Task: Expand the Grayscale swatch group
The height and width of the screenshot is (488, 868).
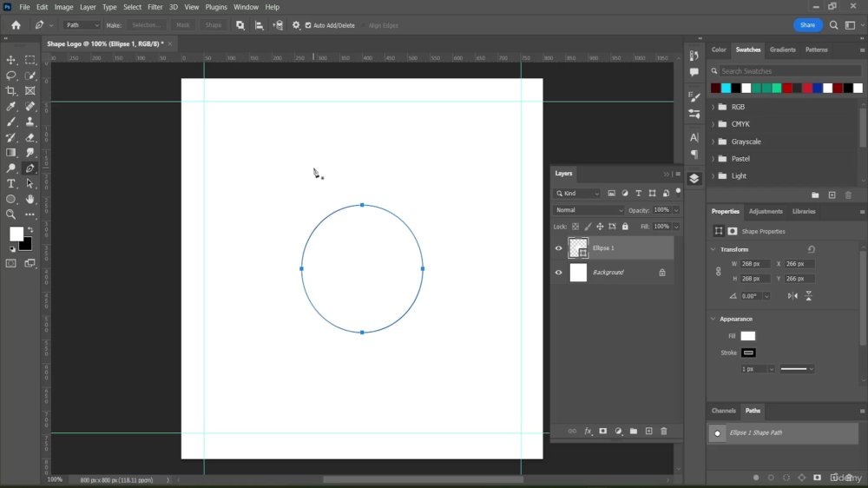Action: point(713,142)
